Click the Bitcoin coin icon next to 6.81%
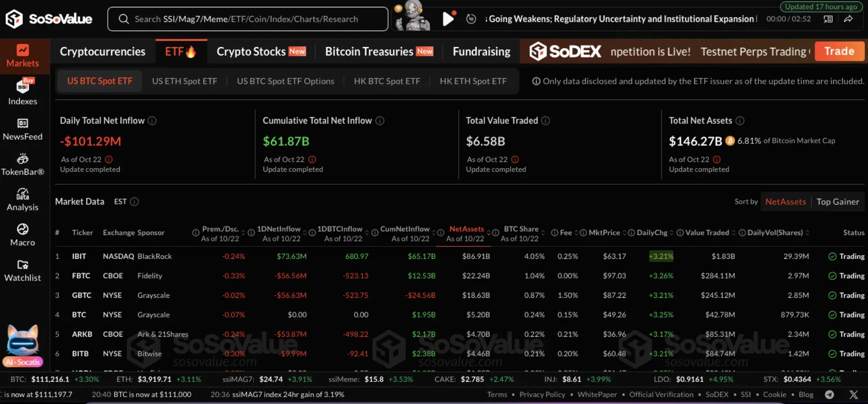The image size is (868, 404). tap(730, 141)
